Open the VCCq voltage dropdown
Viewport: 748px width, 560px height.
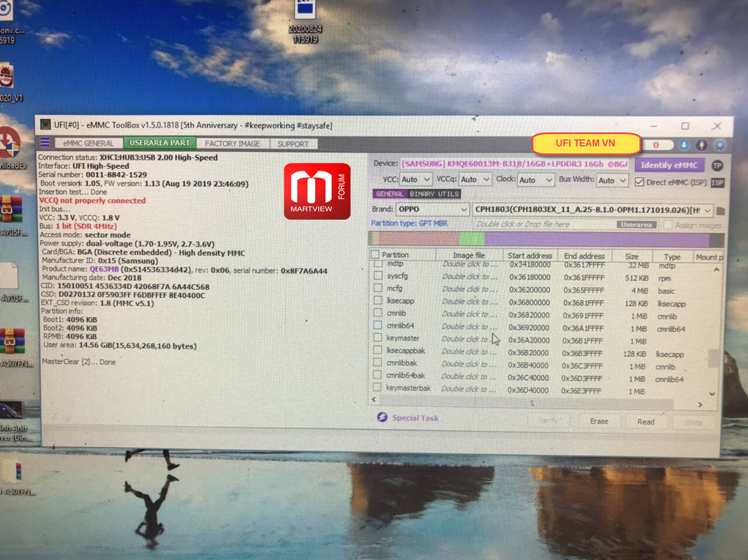tap(475, 180)
